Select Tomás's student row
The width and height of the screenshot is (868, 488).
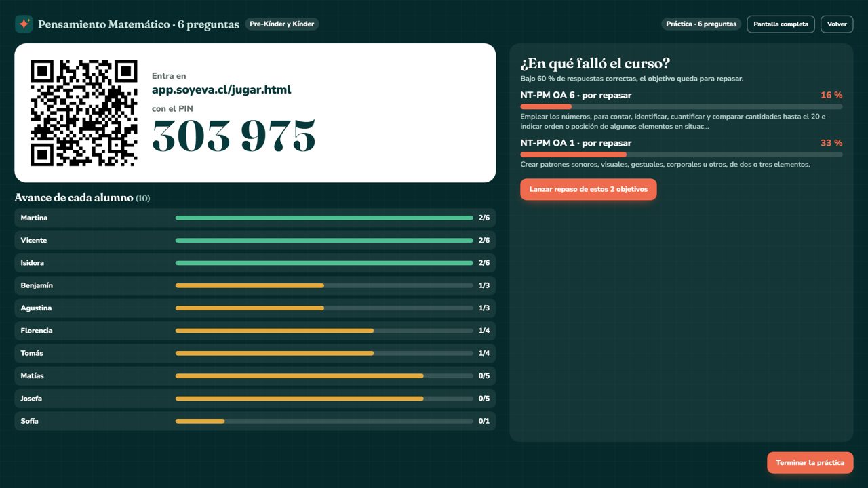255,353
